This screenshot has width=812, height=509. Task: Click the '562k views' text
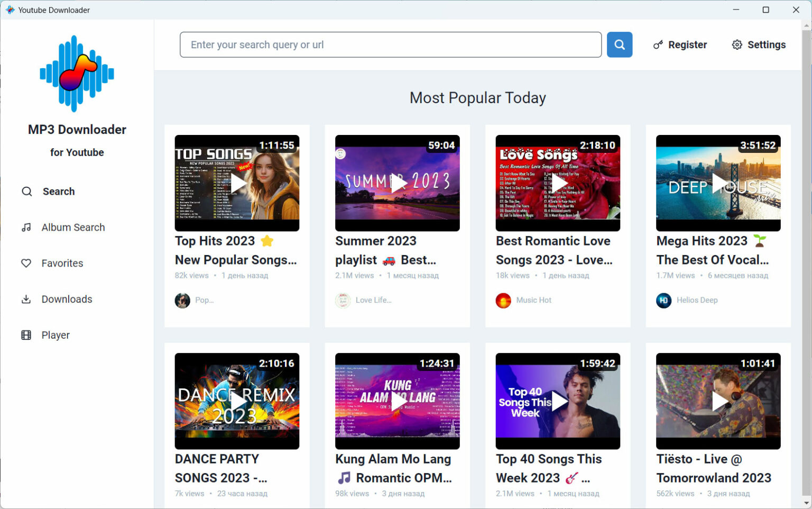675,494
